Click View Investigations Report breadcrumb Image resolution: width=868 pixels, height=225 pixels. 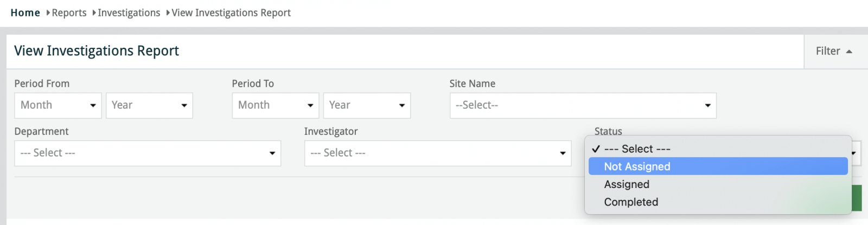(x=231, y=12)
